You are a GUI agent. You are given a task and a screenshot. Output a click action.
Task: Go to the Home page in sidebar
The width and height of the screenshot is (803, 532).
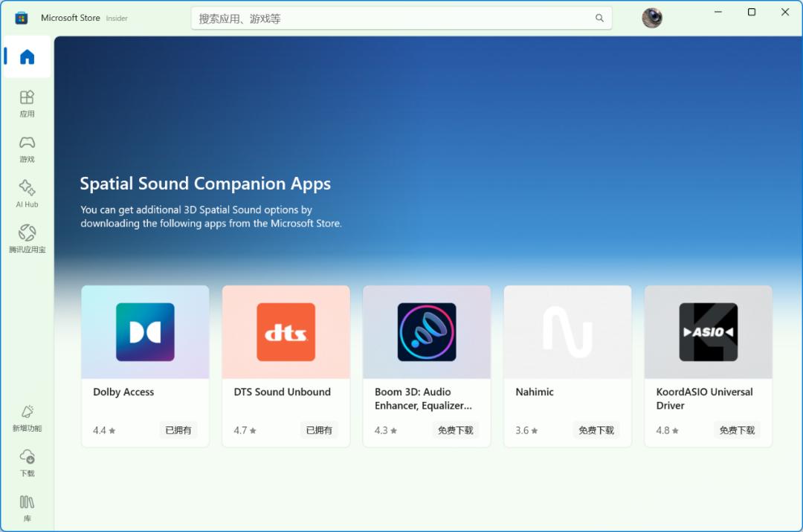[27, 56]
